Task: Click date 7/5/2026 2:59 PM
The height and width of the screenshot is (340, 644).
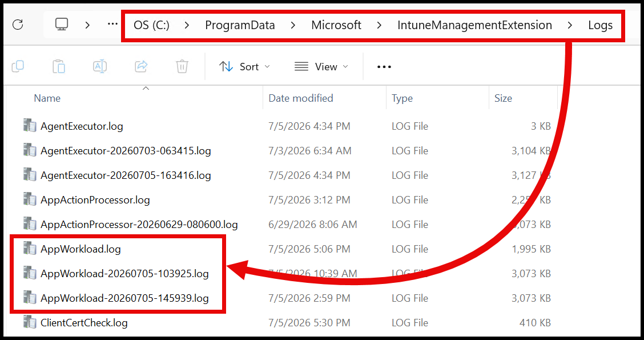Action: click(x=309, y=298)
